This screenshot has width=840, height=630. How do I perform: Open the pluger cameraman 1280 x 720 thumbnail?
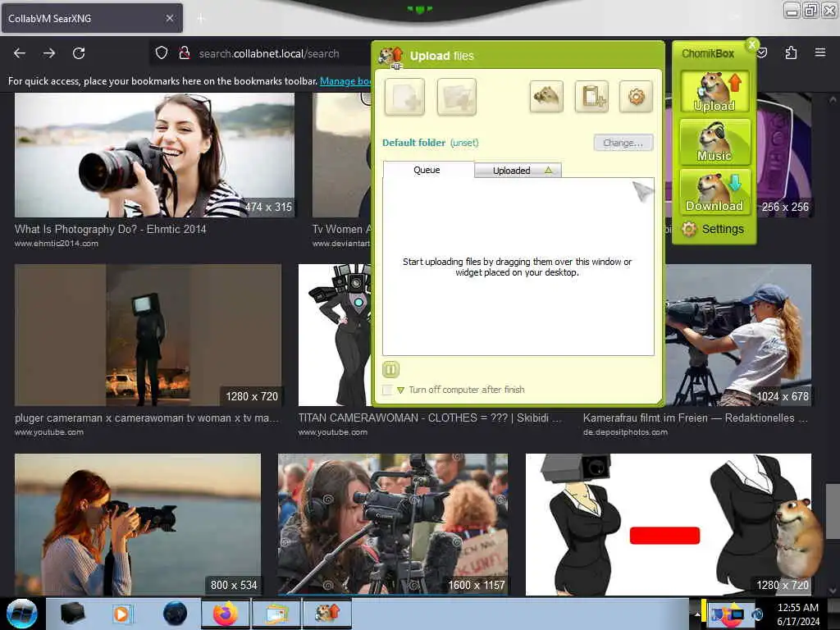148,335
